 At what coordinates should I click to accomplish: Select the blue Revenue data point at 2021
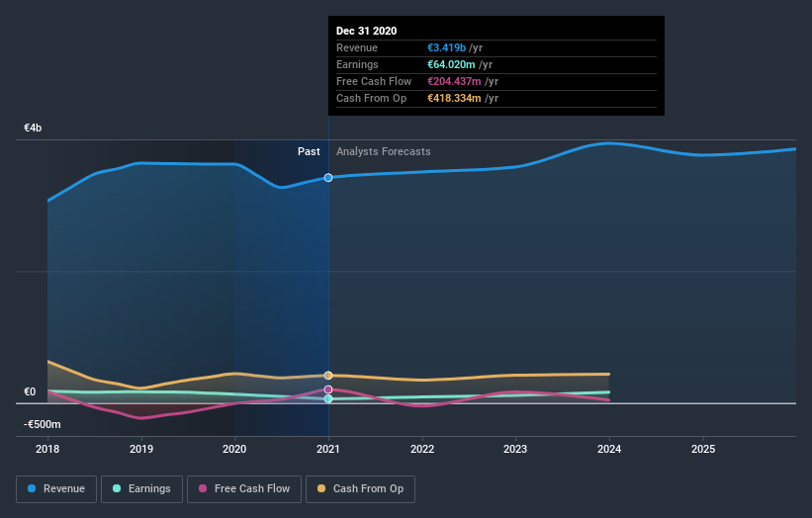[x=328, y=178]
